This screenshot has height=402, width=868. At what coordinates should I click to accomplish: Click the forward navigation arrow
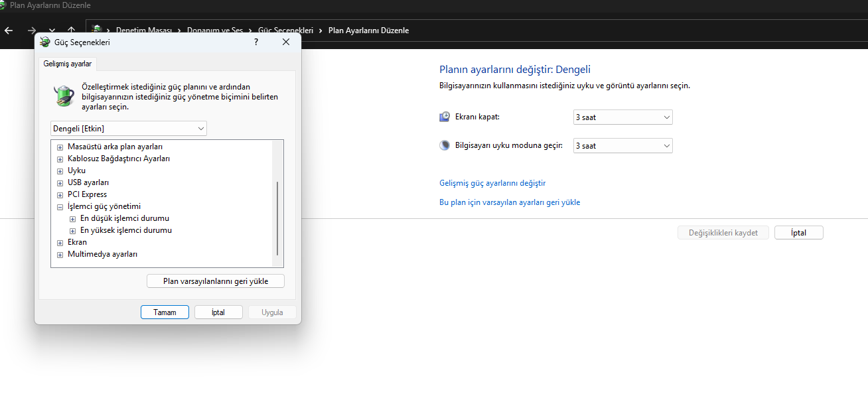coord(31,31)
